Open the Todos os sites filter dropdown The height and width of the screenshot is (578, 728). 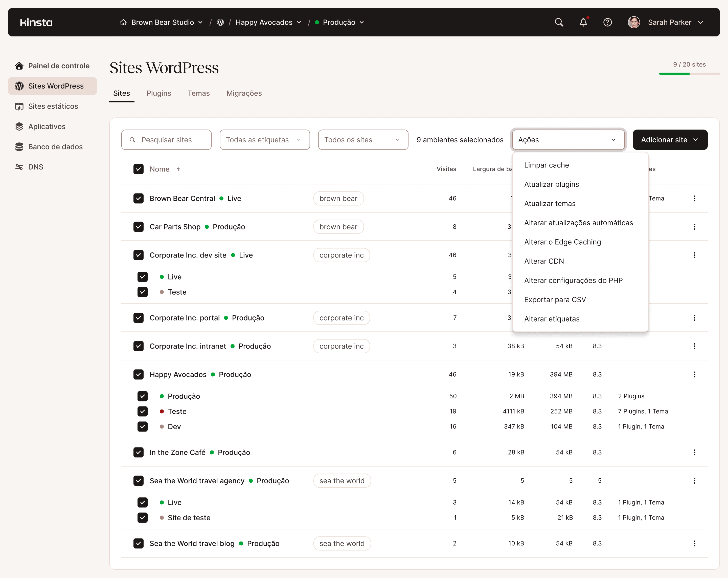363,140
